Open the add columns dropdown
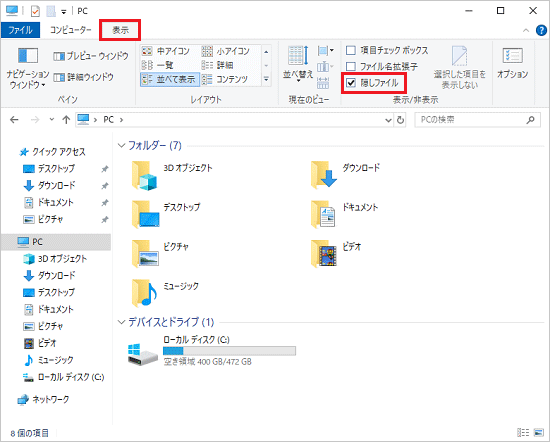Image resolution: width=550 pixels, height=442 pixels. (325, 67)
